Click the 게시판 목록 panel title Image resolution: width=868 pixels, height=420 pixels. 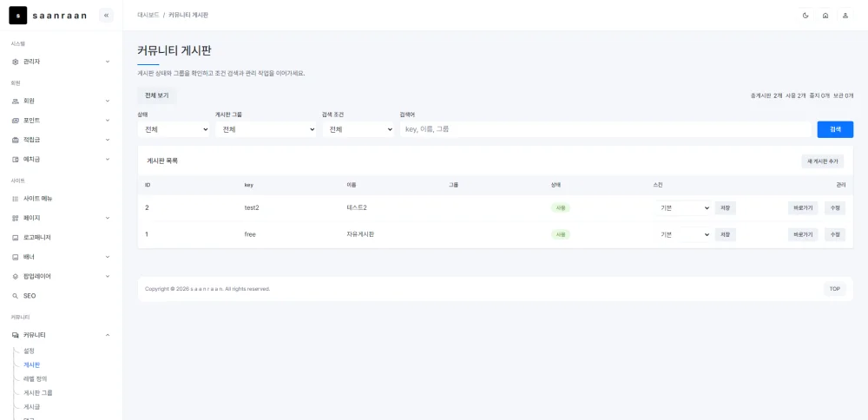(x=162, y=161)
